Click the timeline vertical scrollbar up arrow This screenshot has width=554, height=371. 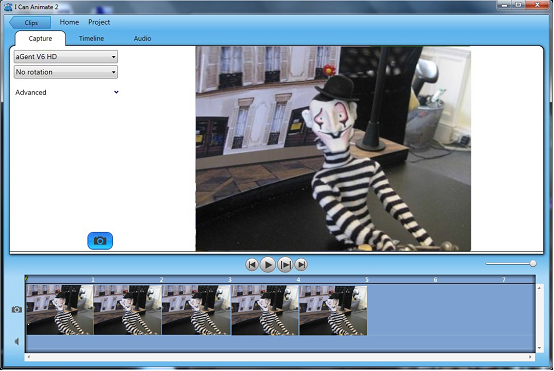click(x=539, y=288)
